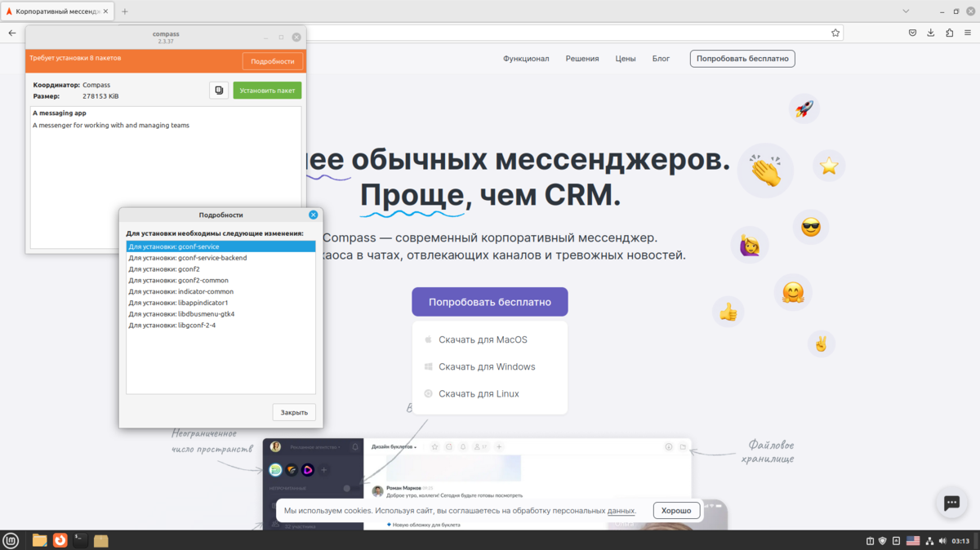Select the row 'Для установки: libgconf-2-4'
Screen dimensions: 980x550
tap(220, 326)
